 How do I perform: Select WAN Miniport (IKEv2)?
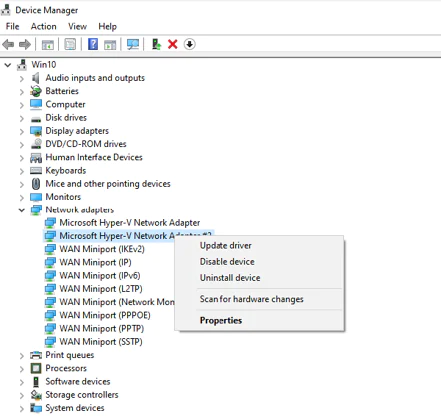102,249
